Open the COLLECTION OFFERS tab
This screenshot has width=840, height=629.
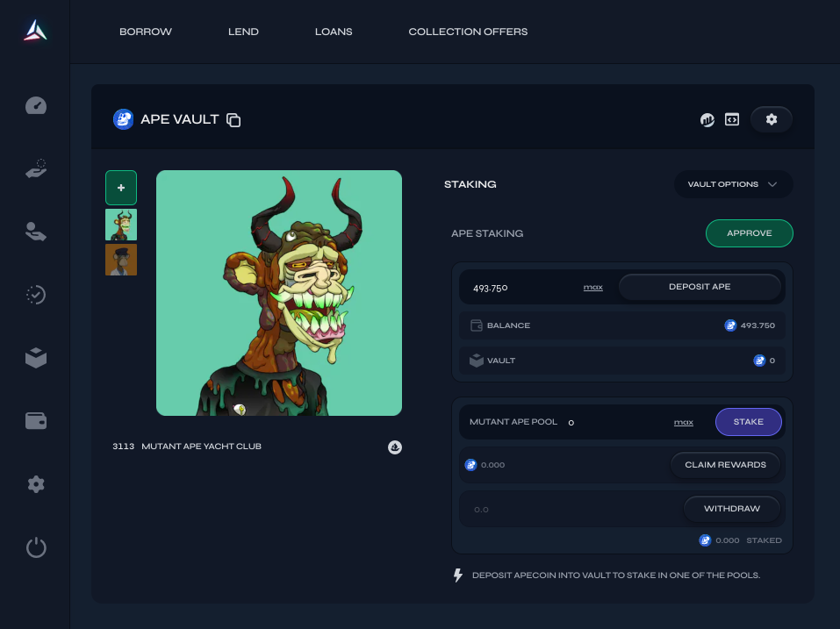[468, 32]
